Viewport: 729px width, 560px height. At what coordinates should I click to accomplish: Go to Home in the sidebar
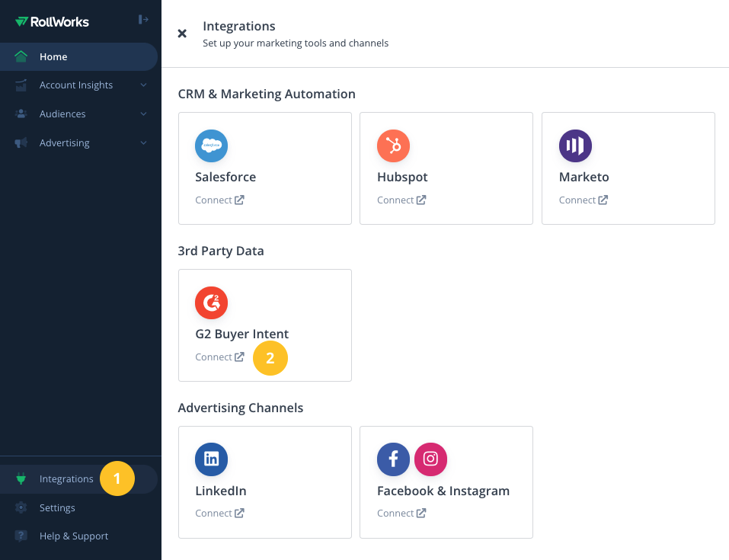click(78, 56)
